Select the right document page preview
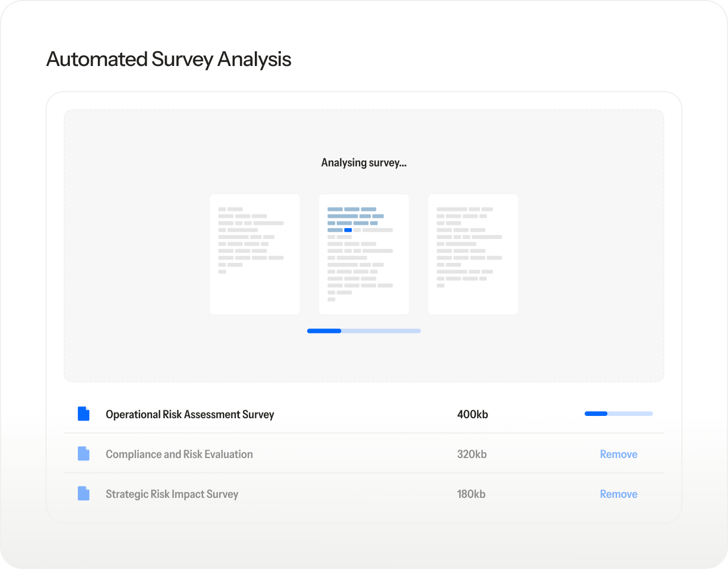728x569 pixels. [473, 254]
